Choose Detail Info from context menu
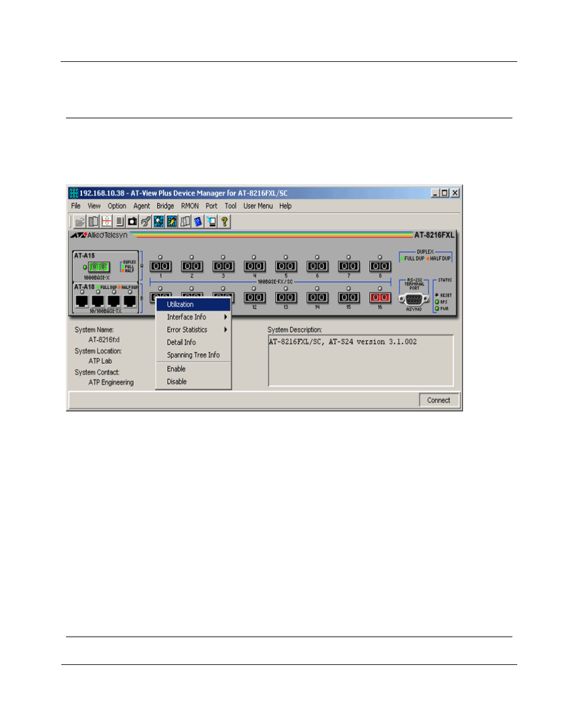Screen dimensions: 562x728 click(x=193, y=342)
